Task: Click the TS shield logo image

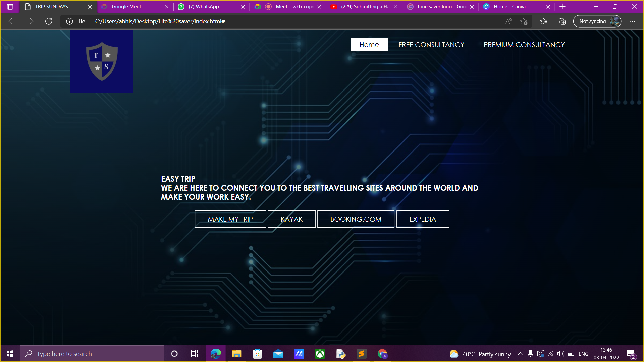Action: tap(102, 61)
